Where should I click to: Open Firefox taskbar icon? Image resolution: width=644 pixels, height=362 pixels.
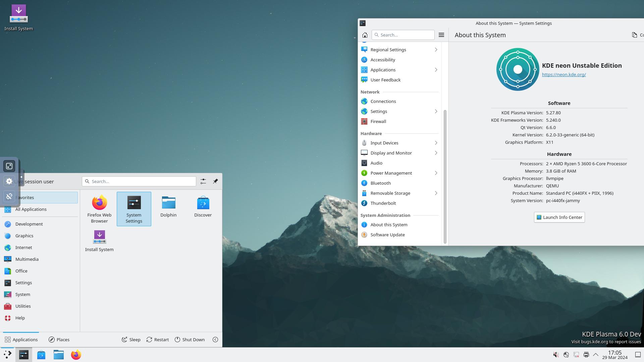coord(76,355)
